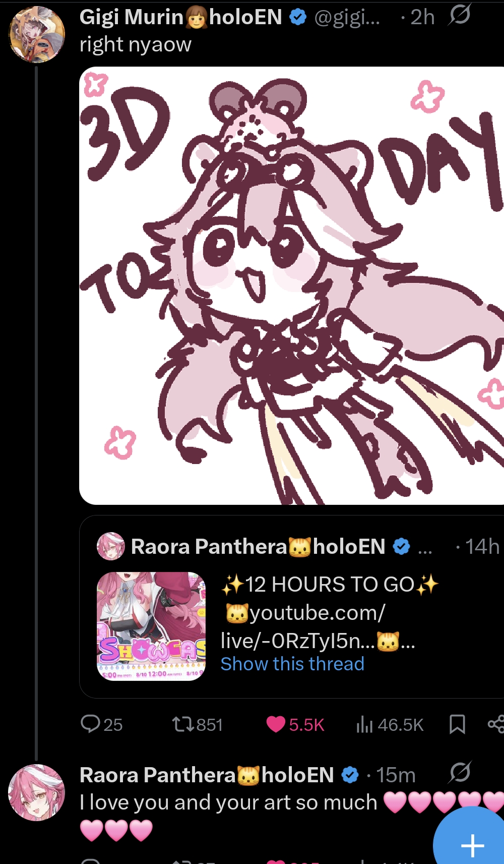504x864 pixels.
Task: Retweet Gigi Murin's post (851)
Action: pos(197,725)
